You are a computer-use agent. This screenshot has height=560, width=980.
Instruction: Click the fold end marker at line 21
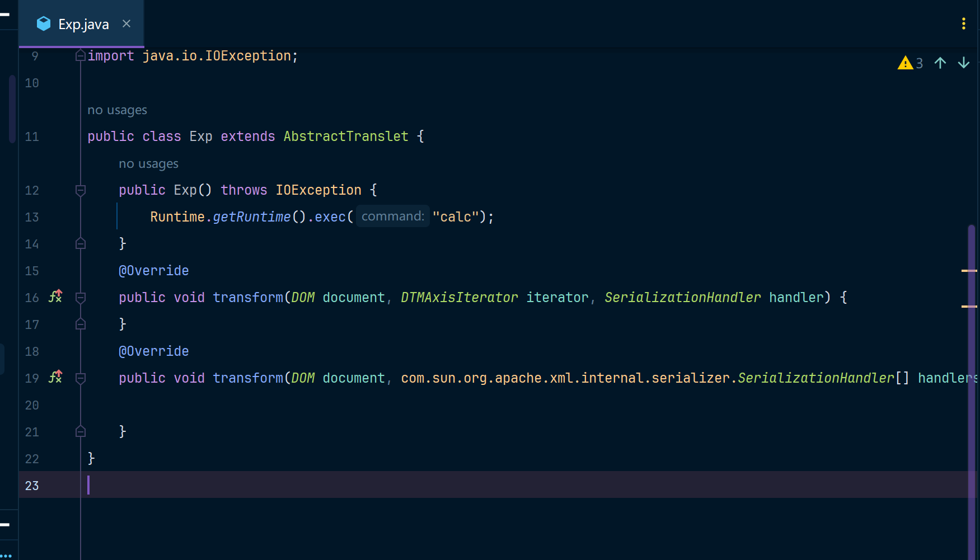[81, 432]
